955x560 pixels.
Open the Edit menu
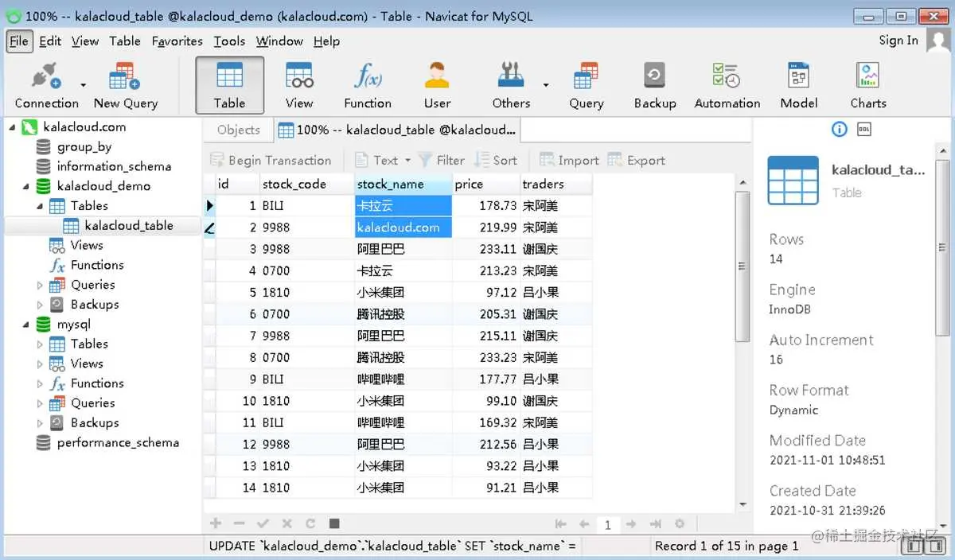pos(50,41)
